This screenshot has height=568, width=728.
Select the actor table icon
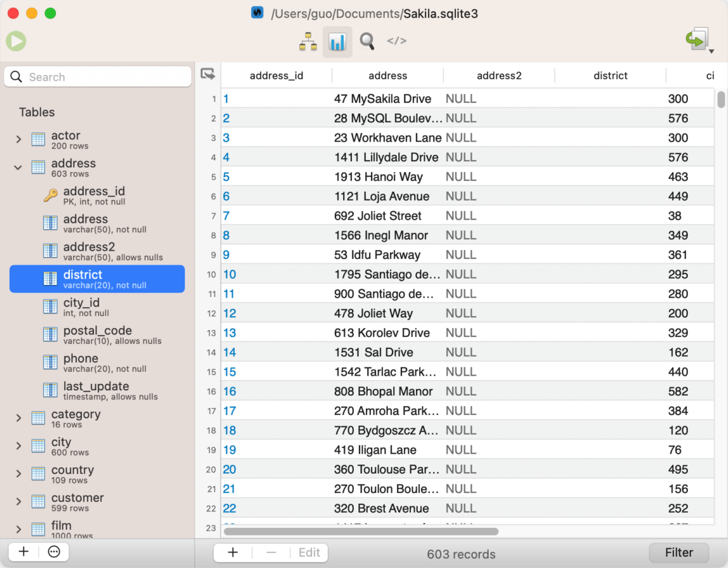[x=38, y=140]
